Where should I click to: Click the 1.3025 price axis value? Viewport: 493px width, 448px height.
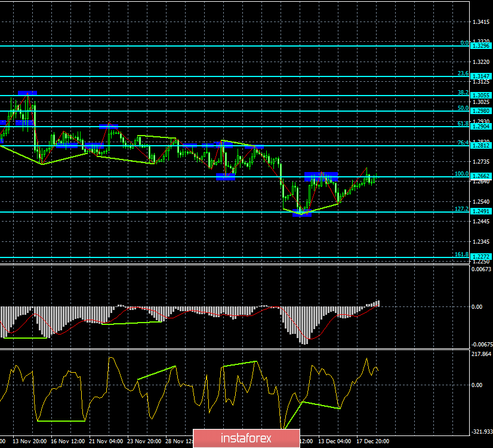click(481, 102)
